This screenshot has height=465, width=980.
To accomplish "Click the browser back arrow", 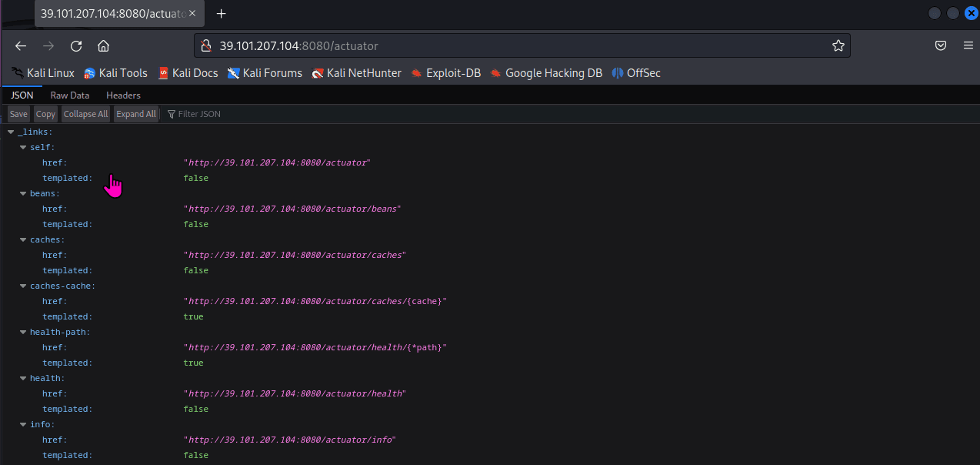I will coord(21,45).
